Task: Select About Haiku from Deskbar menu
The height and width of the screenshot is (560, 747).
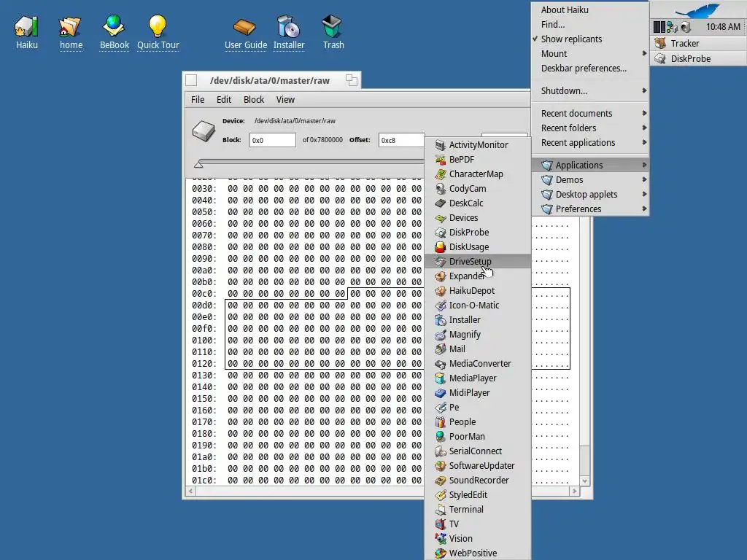Action: tap(590, 10)
